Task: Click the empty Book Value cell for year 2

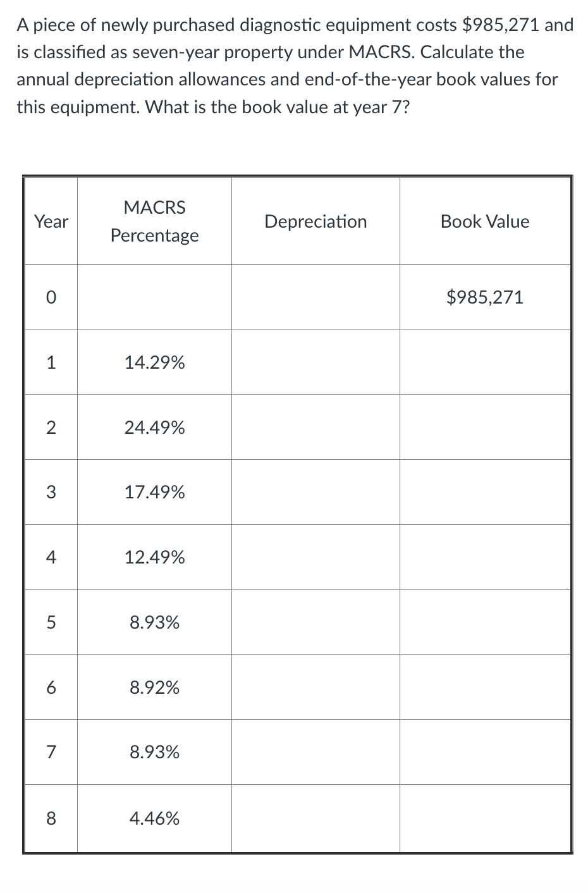Action: 485,428
